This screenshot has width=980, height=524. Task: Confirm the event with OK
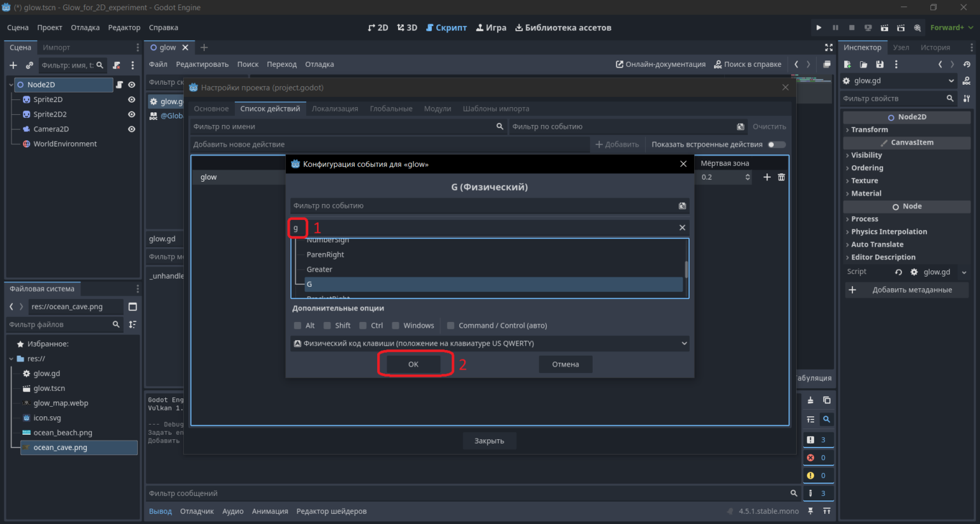(413, 364)
